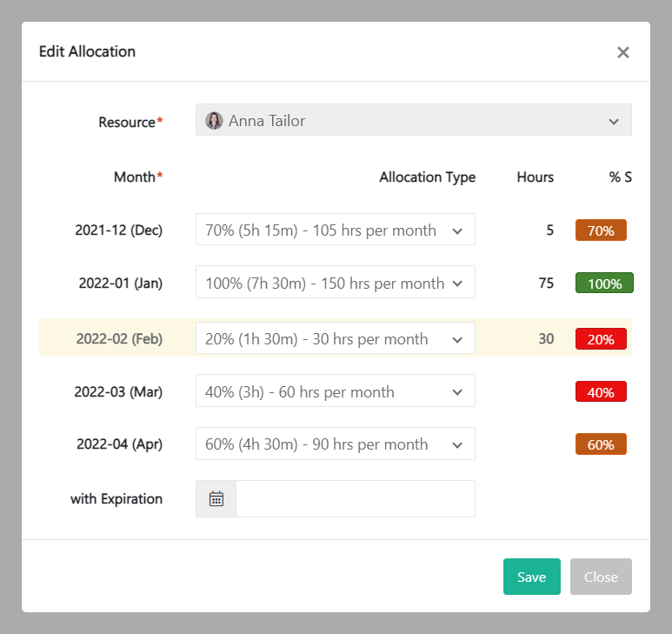Open allocation type dropdown for 2022-02 (Feb)
Image resolution: width=672 pixels, height=634 pixels.
336,338
